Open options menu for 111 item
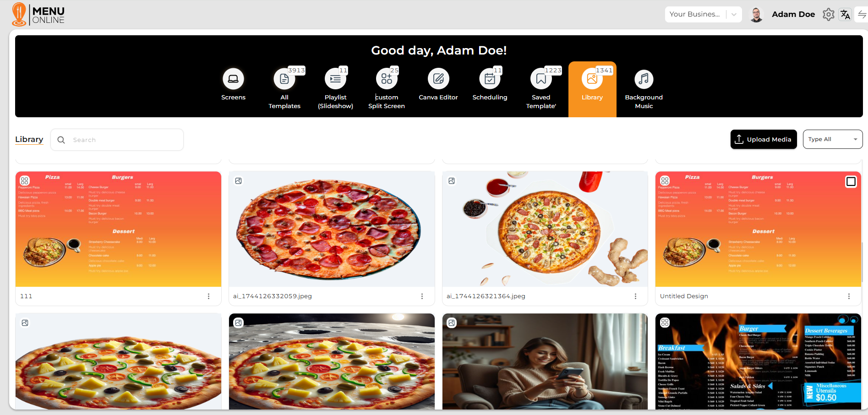Viewport: 868px width, 415px height. [208, 296]
